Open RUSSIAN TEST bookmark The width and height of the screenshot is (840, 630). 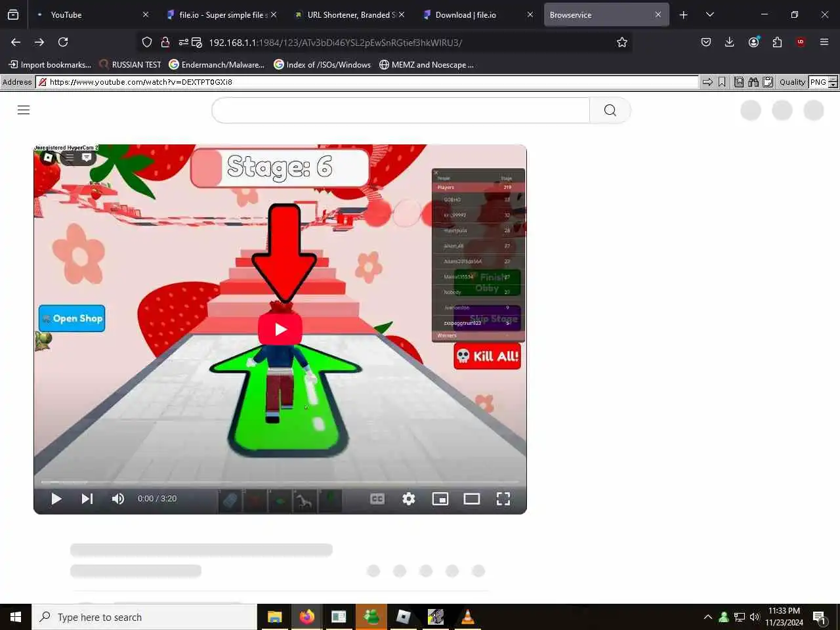click(130, 64)
